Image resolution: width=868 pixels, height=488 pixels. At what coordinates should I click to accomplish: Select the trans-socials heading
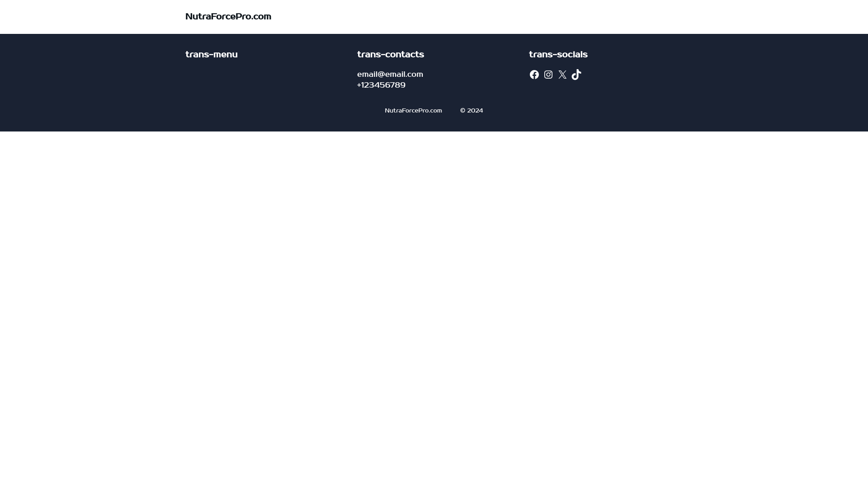tap(558, 54)
